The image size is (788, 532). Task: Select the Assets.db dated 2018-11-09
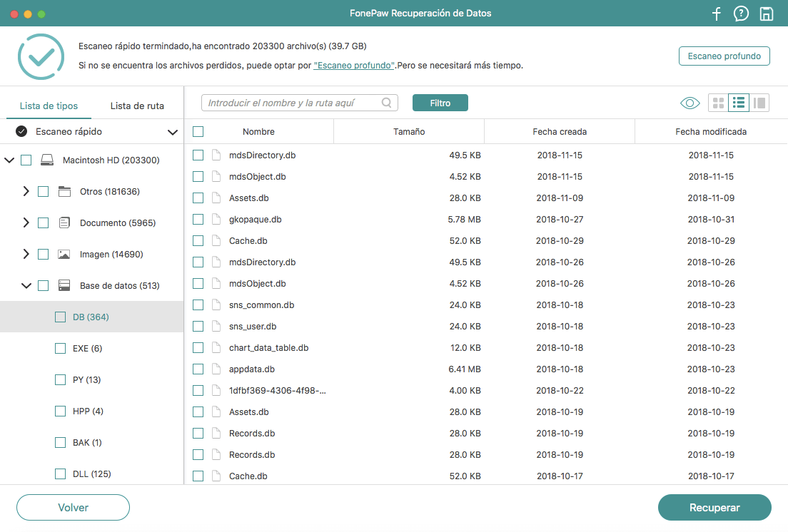(485, 198)
